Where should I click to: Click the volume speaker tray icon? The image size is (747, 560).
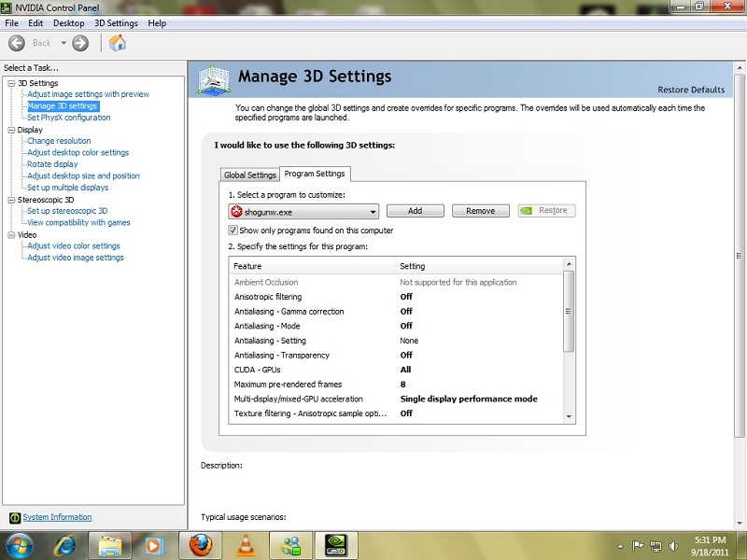click(673, 546)
